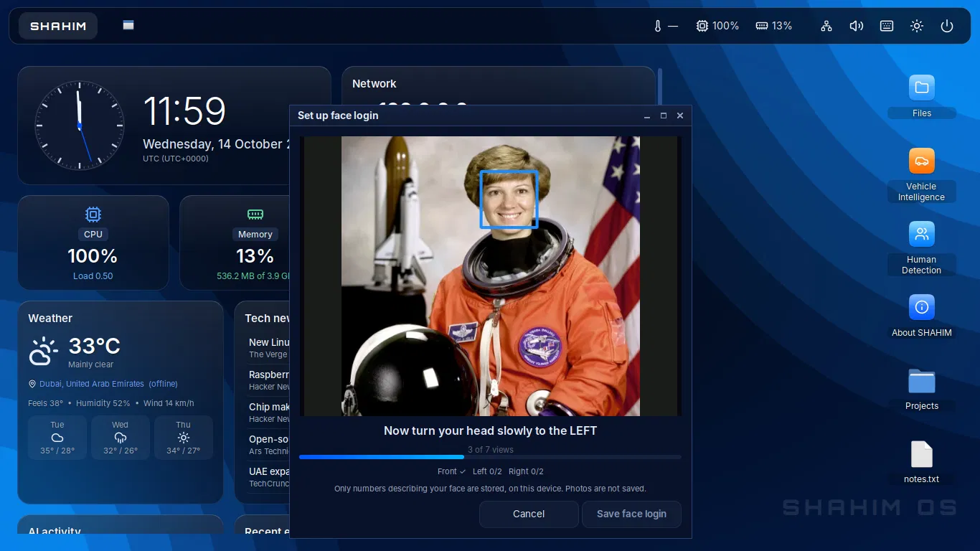Open the brightness sun icon
980x551 pixels.
[x=917, y=26]
